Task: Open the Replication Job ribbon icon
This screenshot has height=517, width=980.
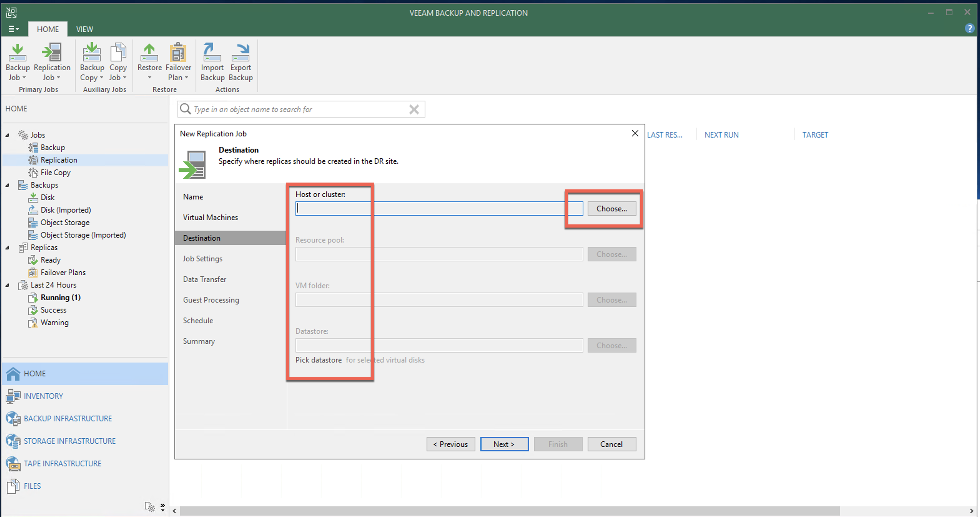Action: coord(52,53)
